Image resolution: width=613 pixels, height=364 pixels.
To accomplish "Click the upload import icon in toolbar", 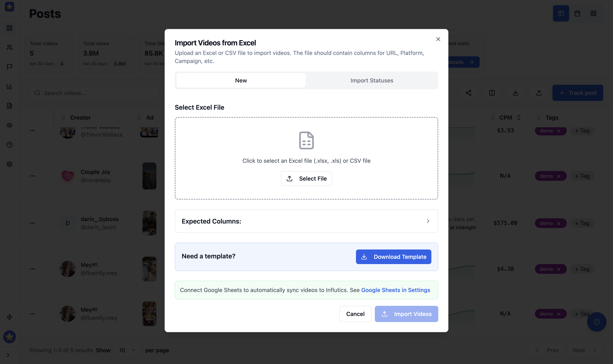I will (x=539, y=93).
